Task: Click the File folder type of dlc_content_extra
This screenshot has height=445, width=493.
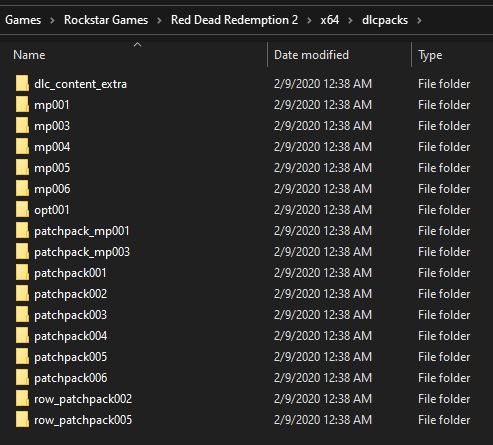Action: tap(444, 84)
